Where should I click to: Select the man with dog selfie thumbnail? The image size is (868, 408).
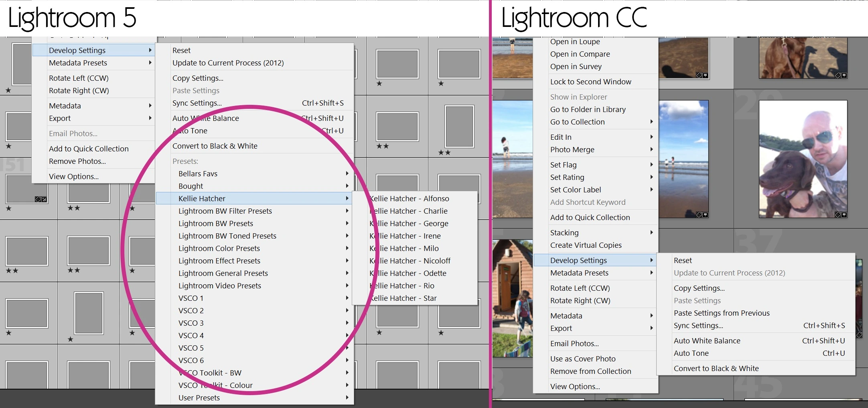803,159
